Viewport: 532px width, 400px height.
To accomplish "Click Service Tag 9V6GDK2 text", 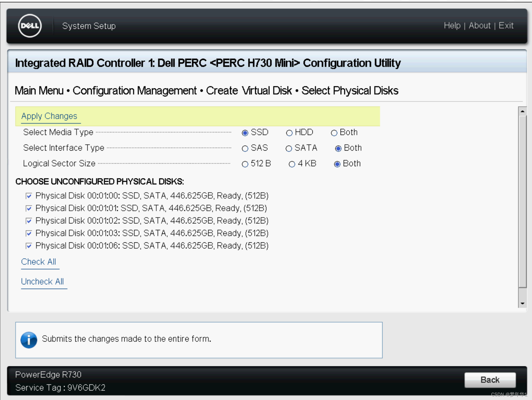I will click(x=60, y=388).
